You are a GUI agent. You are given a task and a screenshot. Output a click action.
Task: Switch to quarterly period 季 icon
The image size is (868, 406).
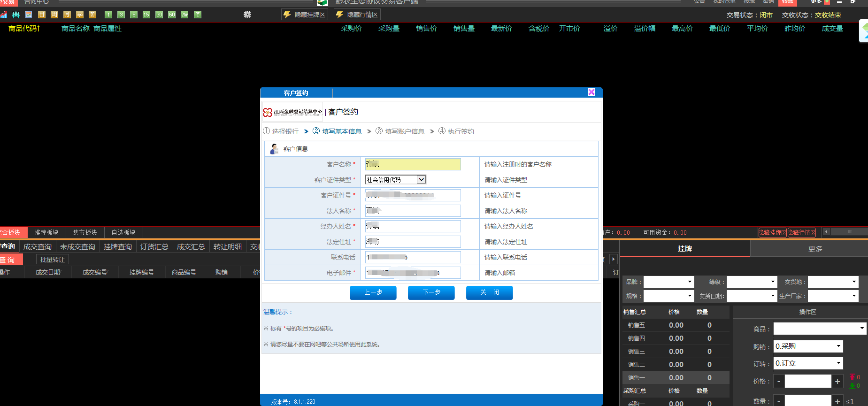coord(79,15)
